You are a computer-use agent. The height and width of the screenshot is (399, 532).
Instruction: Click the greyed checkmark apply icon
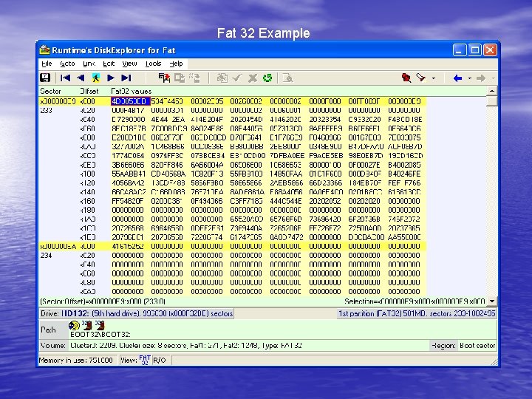coord(237,78)
